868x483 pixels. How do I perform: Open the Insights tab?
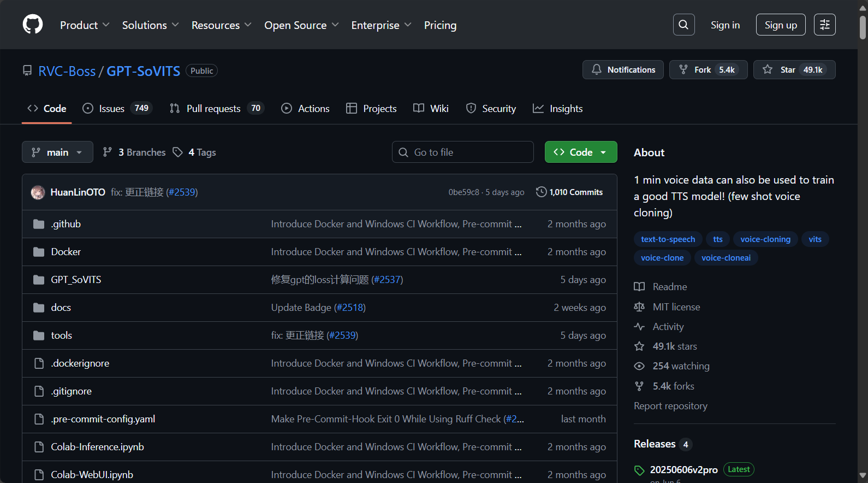pos(558,109)
